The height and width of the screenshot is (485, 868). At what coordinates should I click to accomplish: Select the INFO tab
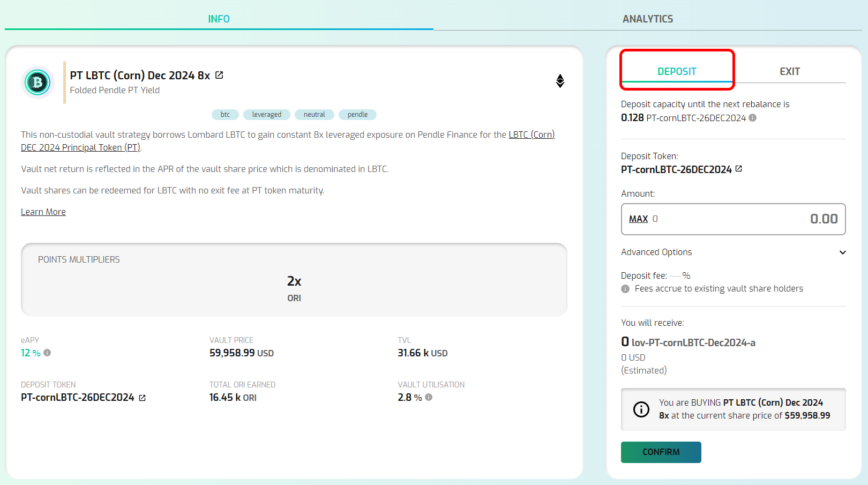click(x=219, y=19)
